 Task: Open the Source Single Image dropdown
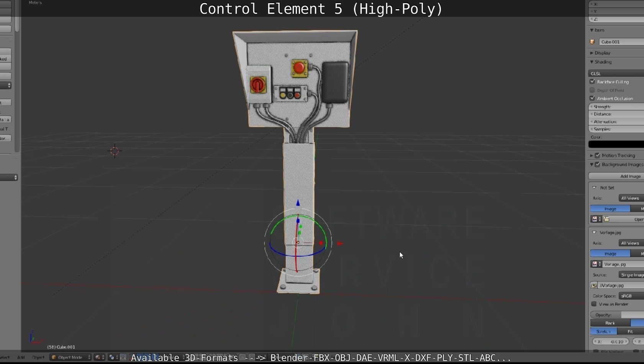(631, 275)
